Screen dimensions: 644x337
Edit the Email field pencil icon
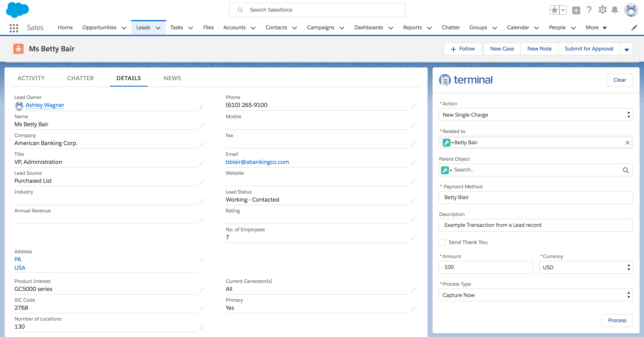point(413,163)
